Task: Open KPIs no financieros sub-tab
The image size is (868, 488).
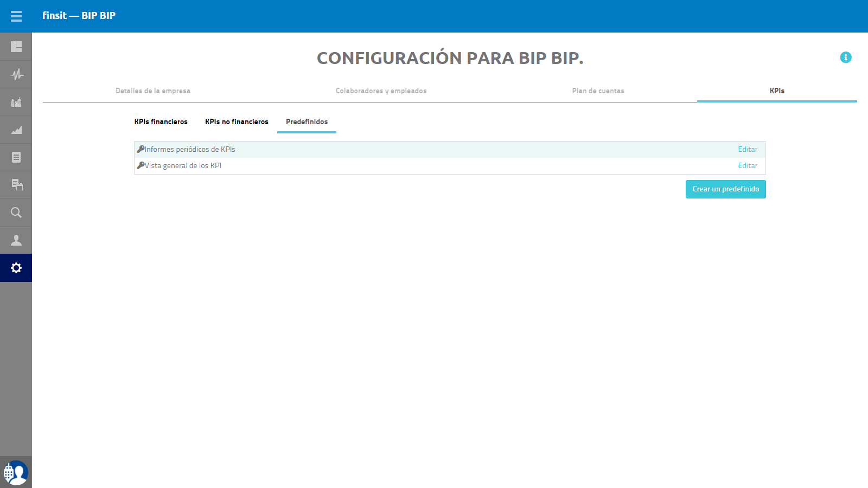Action: click(237, 122)
